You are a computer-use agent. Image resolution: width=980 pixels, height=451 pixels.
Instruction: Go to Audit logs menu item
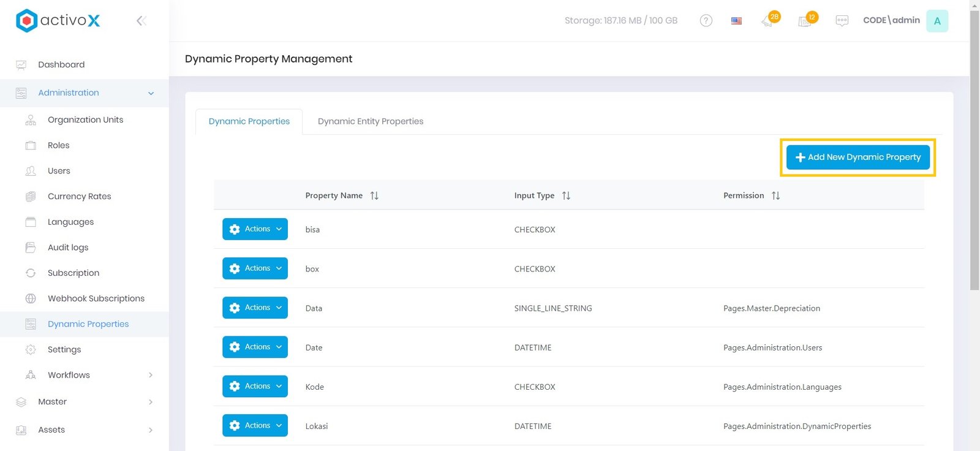[x=68, y=248]
